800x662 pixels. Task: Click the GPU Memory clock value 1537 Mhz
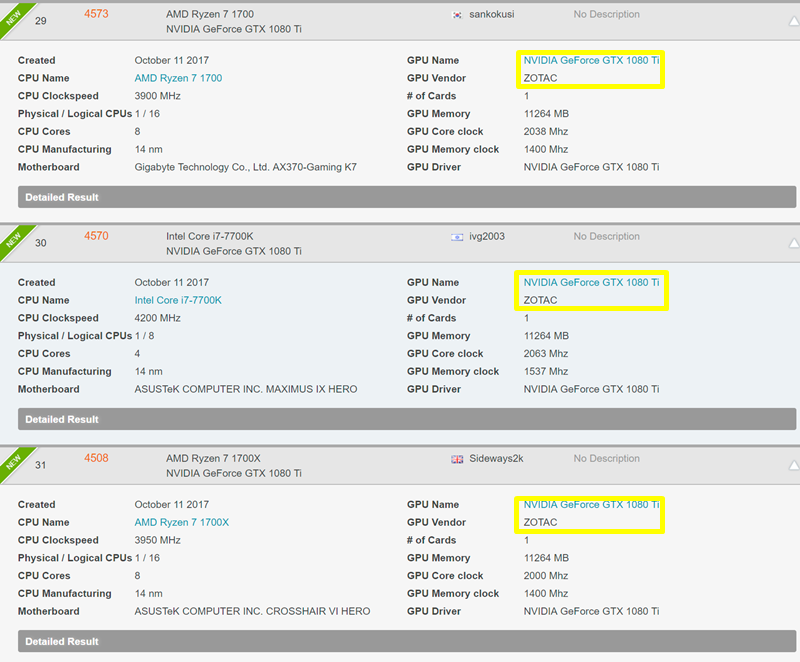click(x=546, y=372)
